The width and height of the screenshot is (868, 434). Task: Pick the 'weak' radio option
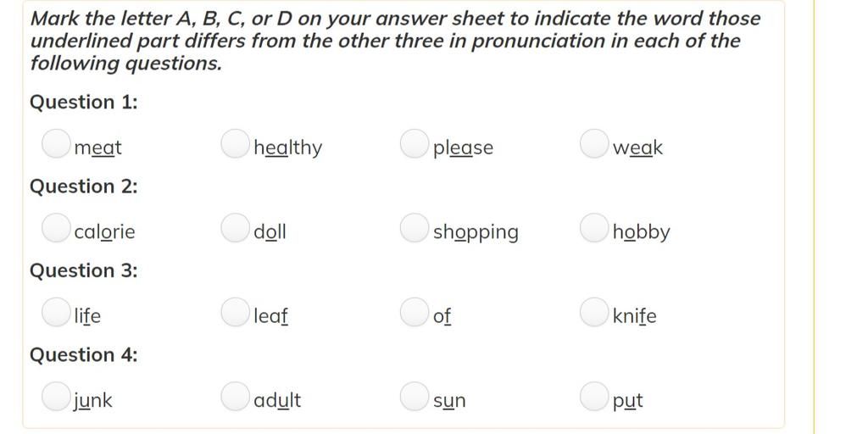click(x=594, y=144)
